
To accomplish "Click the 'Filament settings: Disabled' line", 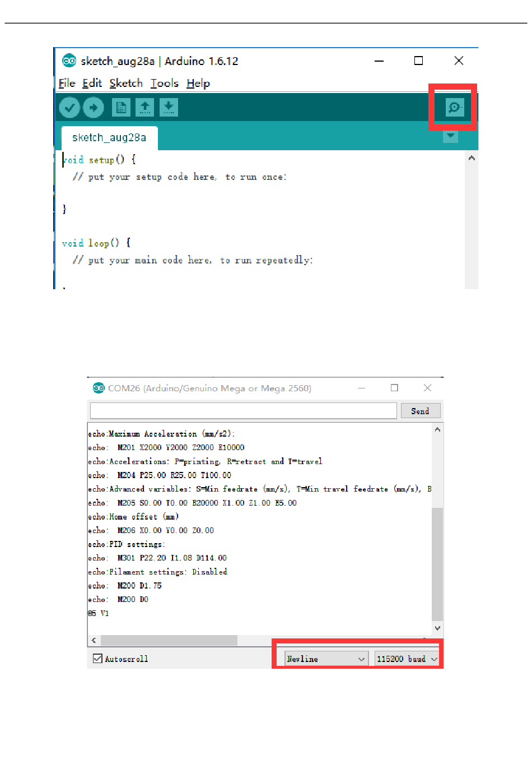I will tap(157, 572).
